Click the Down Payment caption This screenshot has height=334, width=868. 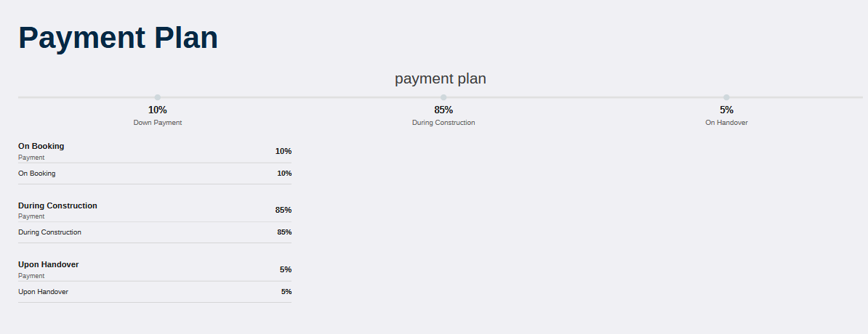pos(157,123)
